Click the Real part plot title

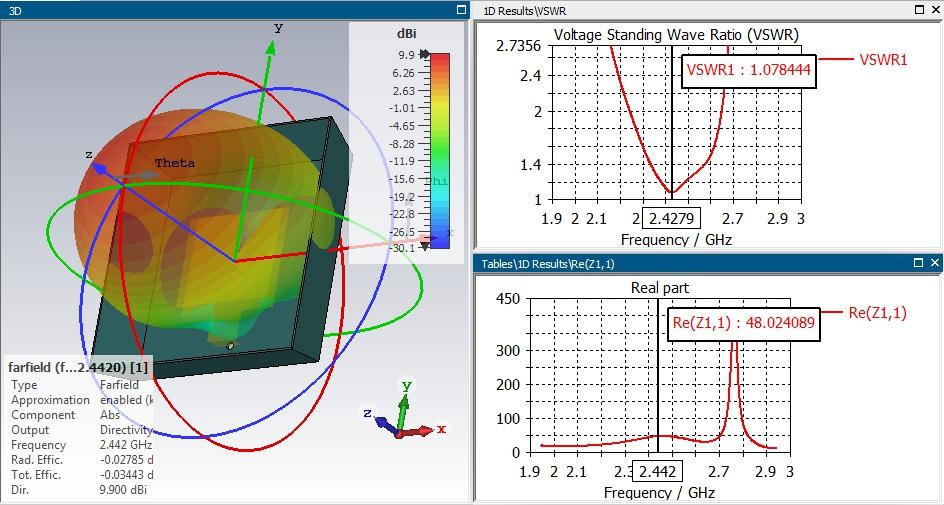[659, 288]
